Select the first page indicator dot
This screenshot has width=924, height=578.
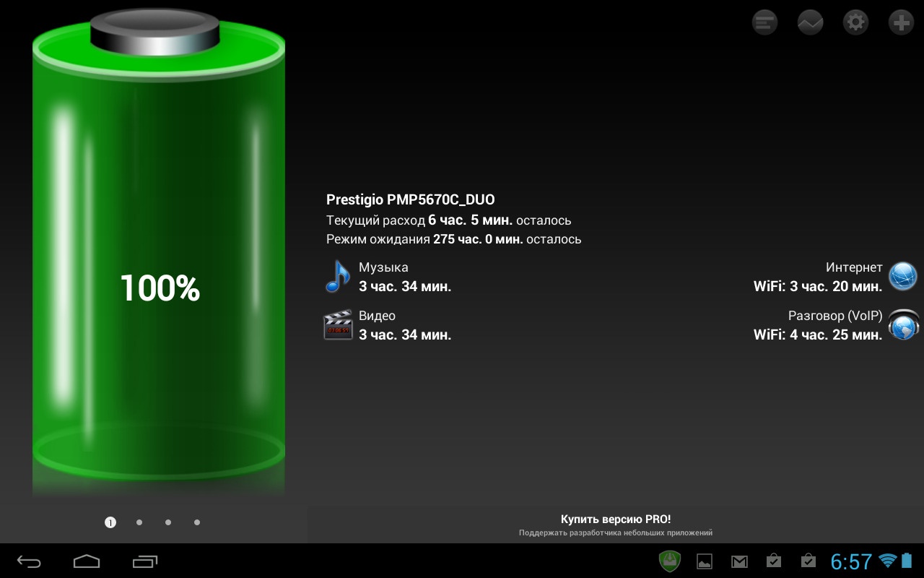click(110, 522)
